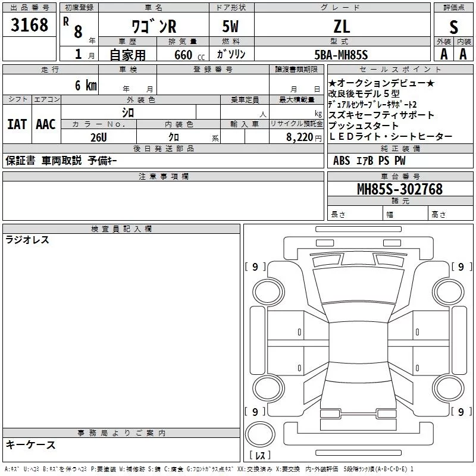
Task: Select the grade ZL cell
Action: [x=342, y=27]
